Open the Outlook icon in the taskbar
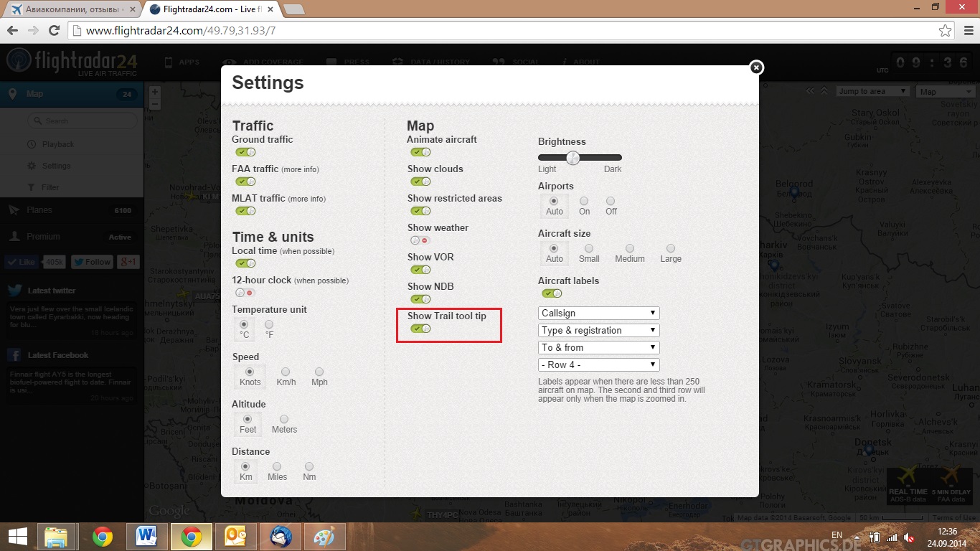The height and width of the screenshot is (551, 980). click(236, 537)
